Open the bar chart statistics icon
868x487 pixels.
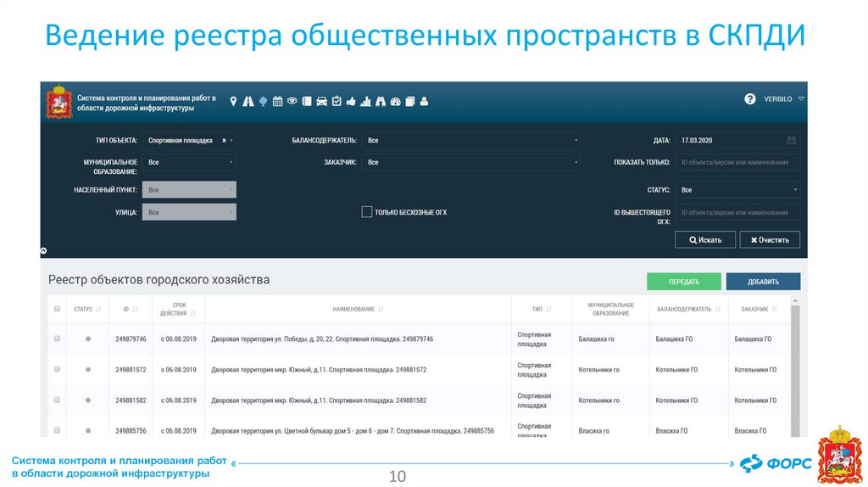pos(365,102)
